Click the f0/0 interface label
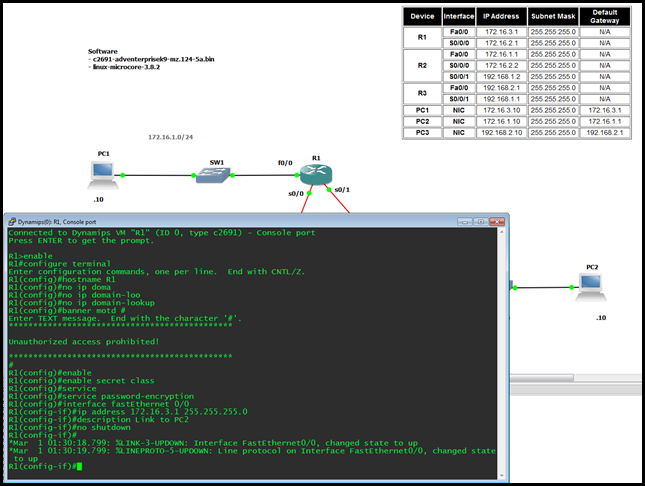This screenshot has width=645, height=486. [285, 163]
